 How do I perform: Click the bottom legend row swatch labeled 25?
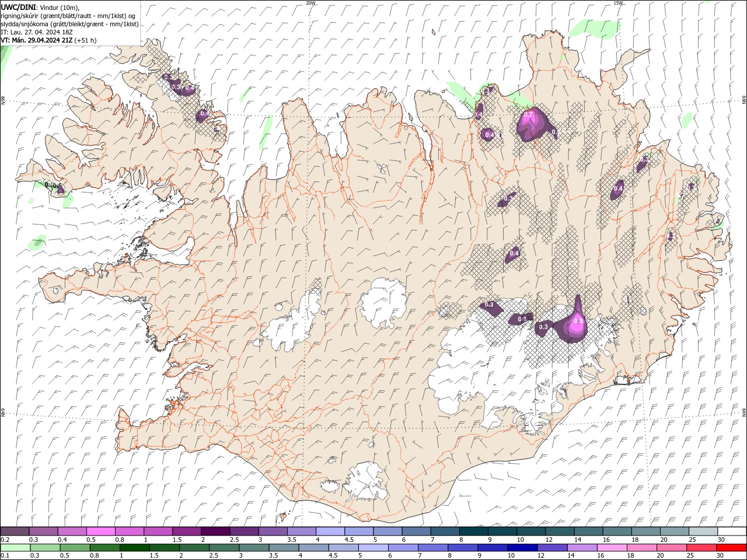(x=701, y=548)
